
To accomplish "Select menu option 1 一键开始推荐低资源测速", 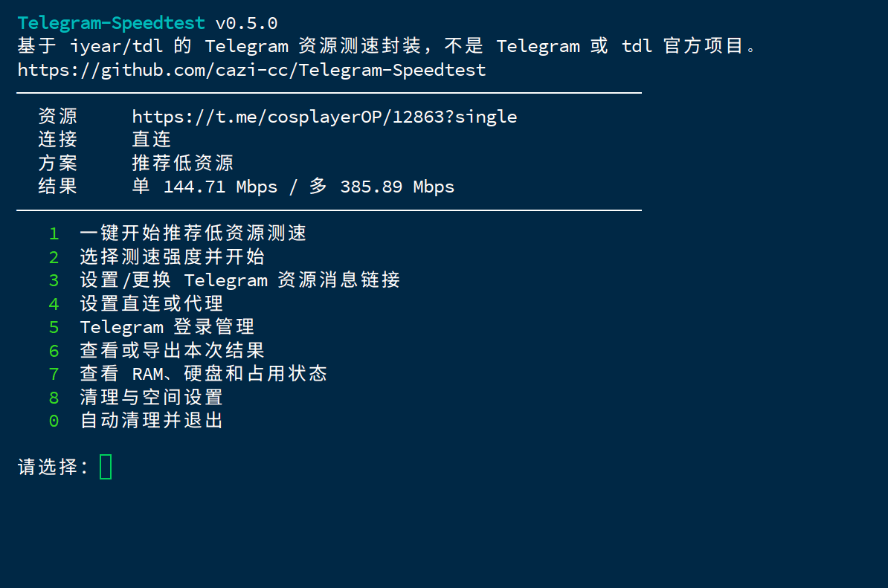I will click(193, 233).
